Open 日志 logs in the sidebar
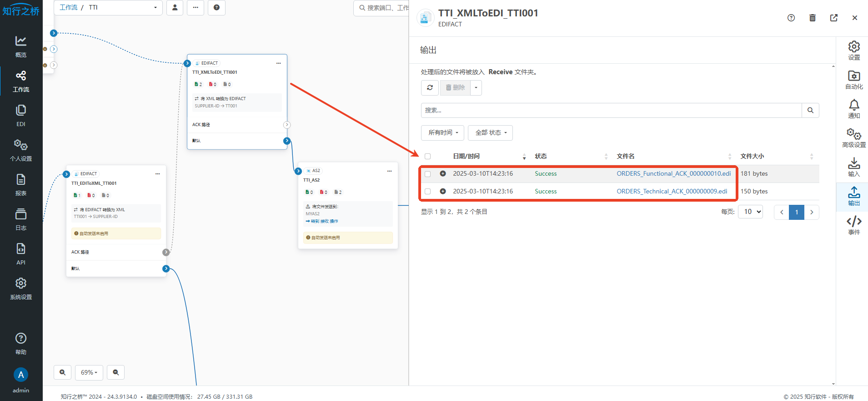 [x=21, y=219]
